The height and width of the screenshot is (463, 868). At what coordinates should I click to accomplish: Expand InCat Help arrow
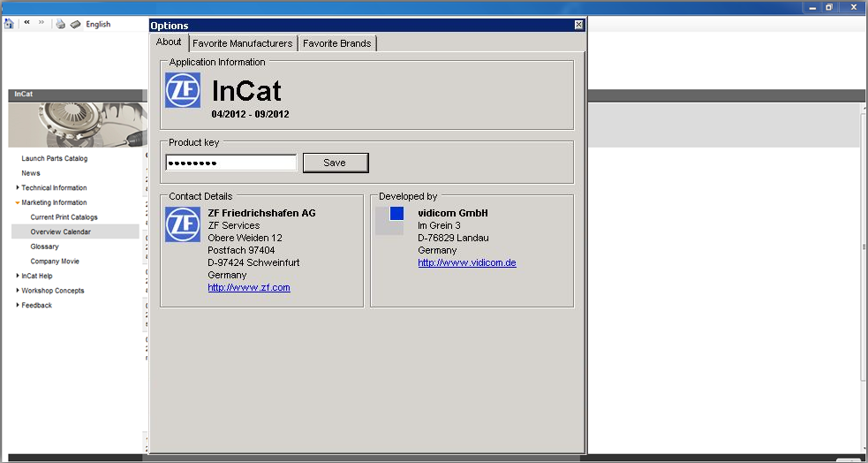coord(18,276)
